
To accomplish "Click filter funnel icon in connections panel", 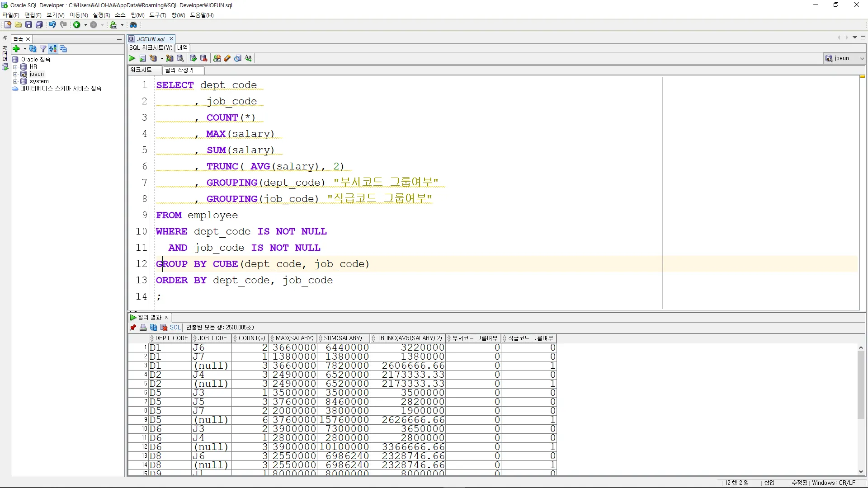I will [x=43, y=49].
